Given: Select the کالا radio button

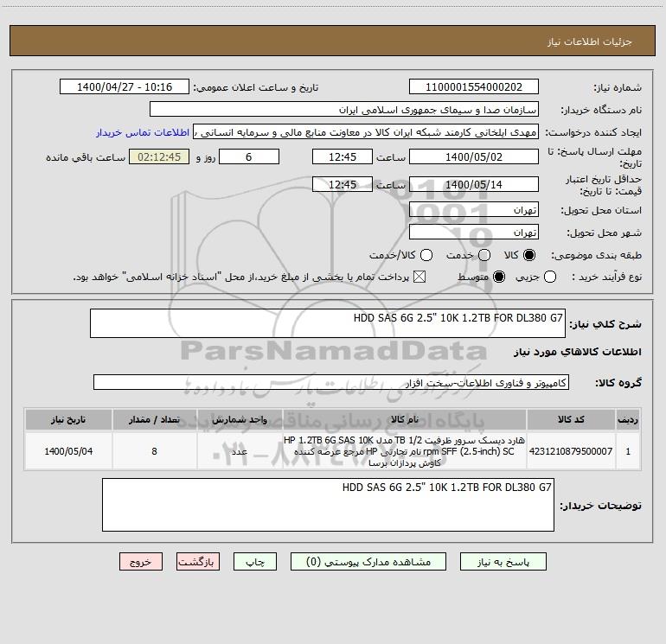Looking at the screenshot, I should (529, 255).
